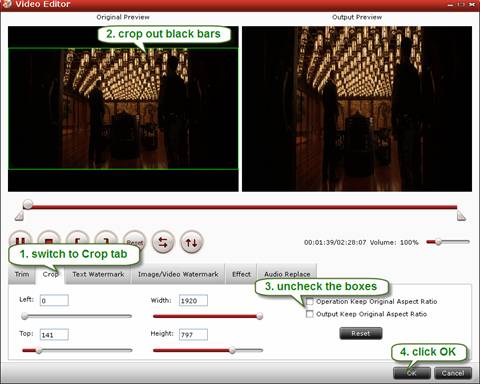Flip video vertically with up-down arrows icon
The width and height of the screenshot is (480, 384).
coord(191,242)
